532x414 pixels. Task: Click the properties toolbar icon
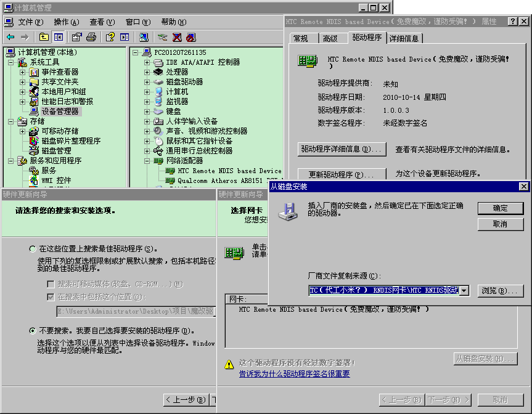[76, 37]
